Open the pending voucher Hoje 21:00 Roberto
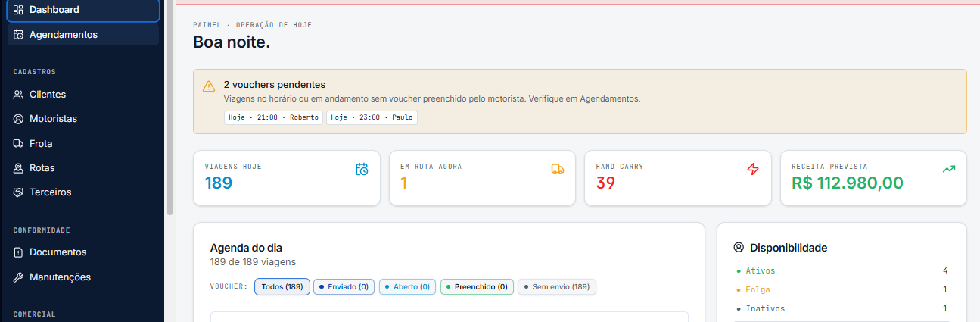The width and height of the screenshot is (980, 322). tap(274, 117)
